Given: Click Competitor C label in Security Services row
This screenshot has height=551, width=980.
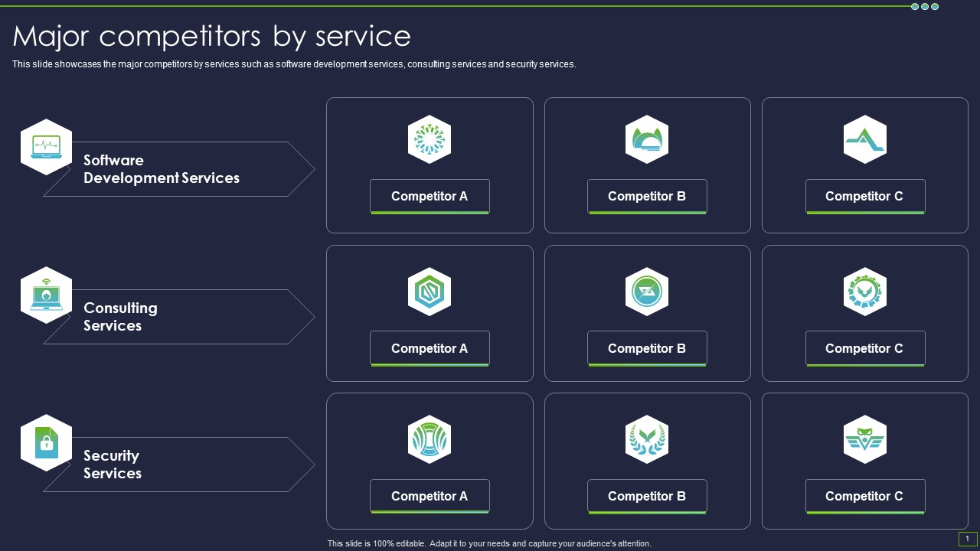Looking at the screenshot, I should (865, 497).
